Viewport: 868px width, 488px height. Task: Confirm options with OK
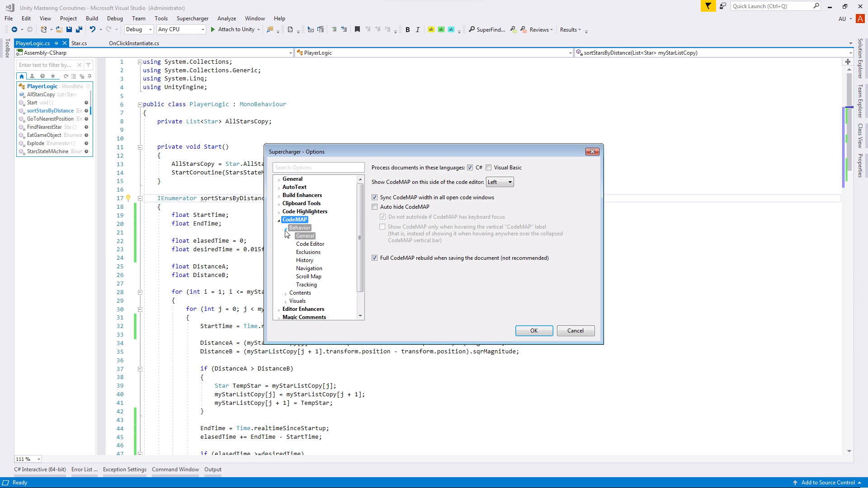click(x=533, y=330)
